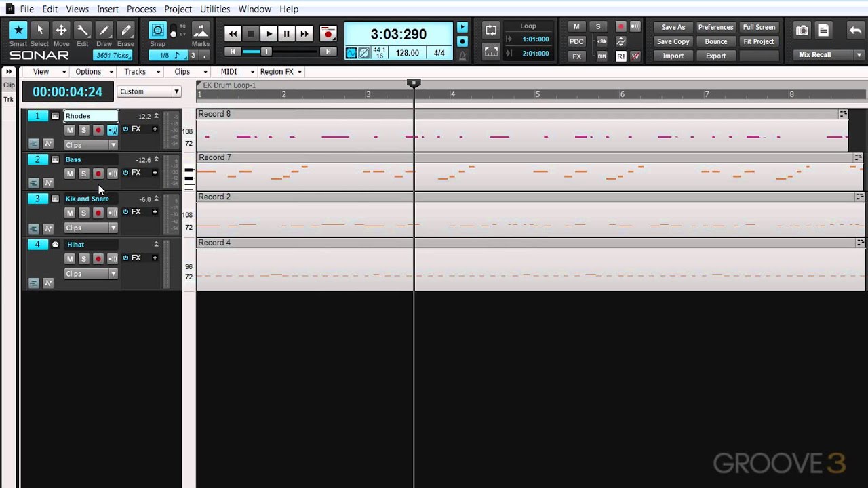Toggle global Solo in Mix module
The width and height of the screenshot is (868, 488).
click(598, 27)
